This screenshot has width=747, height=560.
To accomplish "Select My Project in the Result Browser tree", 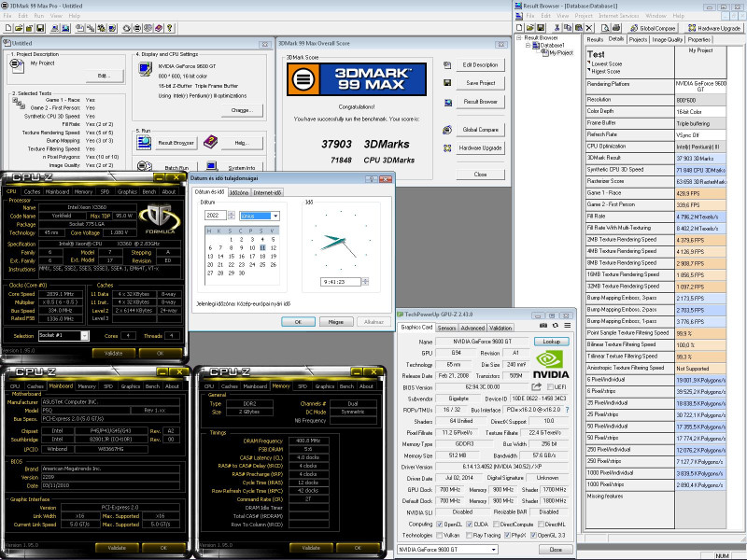I will 561,53.
